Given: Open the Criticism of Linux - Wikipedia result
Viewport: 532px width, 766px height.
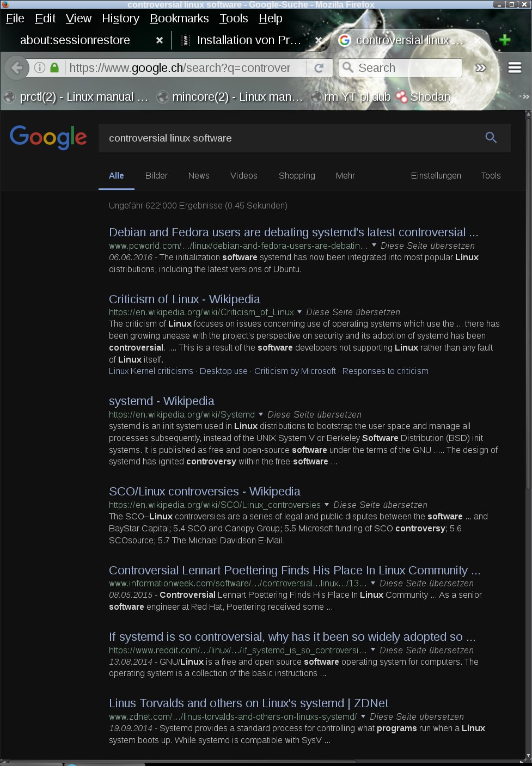Looking at the screenshot, I should pyautogui.click(x=185, y=299).
